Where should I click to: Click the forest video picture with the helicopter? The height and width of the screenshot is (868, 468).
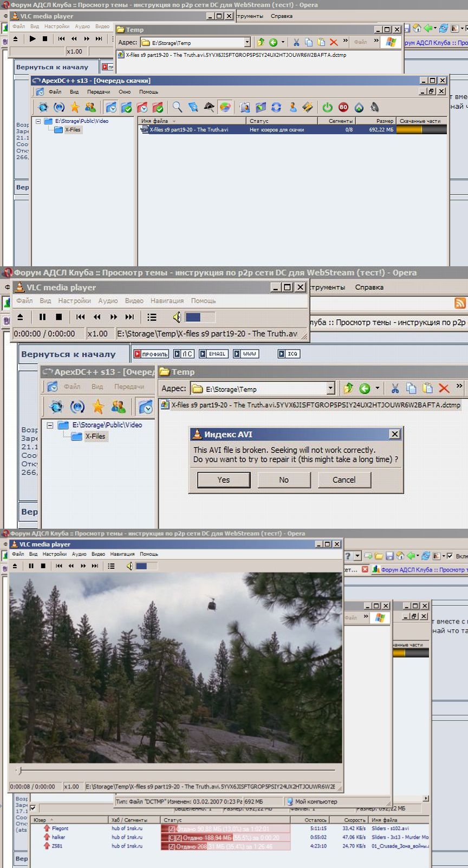click(175, 668)
